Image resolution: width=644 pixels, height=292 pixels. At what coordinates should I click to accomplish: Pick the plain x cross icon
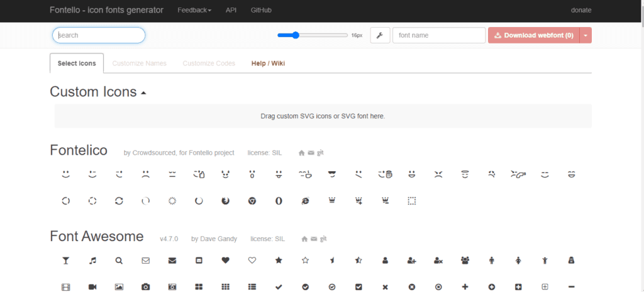point(386,287)
